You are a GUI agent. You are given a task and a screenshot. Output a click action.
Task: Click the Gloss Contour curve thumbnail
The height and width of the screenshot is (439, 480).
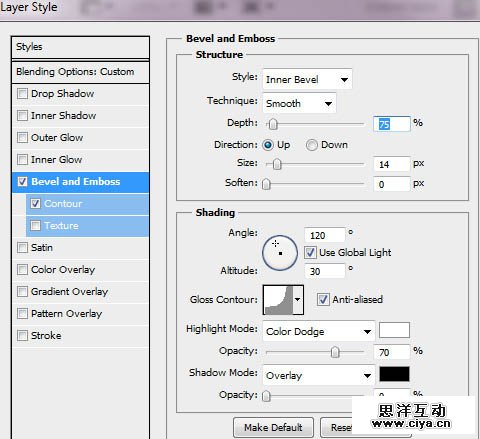click(x=278, y=300)
